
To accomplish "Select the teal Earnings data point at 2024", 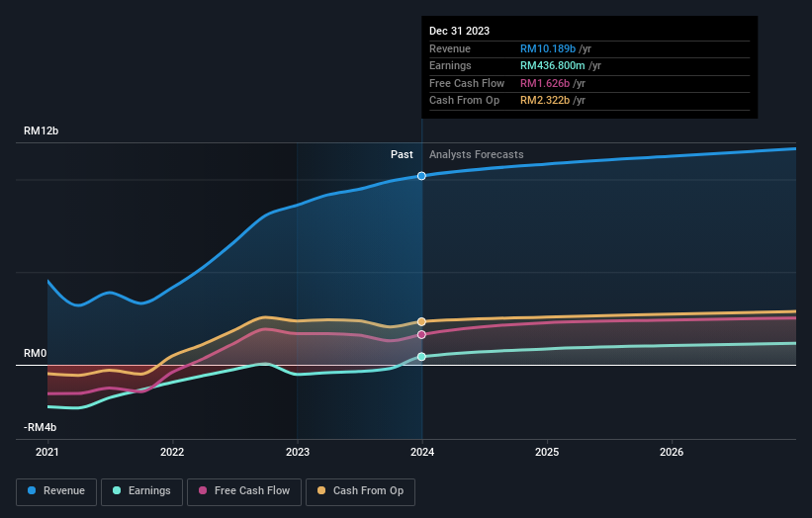I will pyautogui.click(x=421, y=357).
